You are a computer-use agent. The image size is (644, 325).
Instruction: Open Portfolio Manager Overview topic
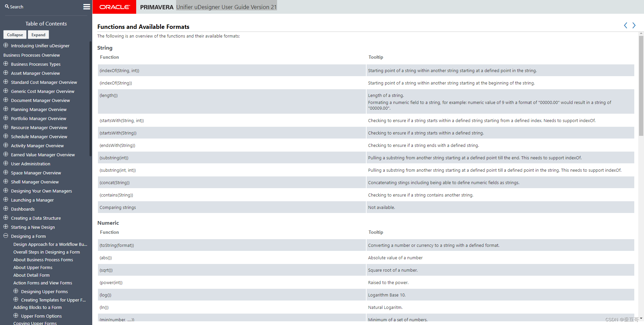[x=39, y=119]
